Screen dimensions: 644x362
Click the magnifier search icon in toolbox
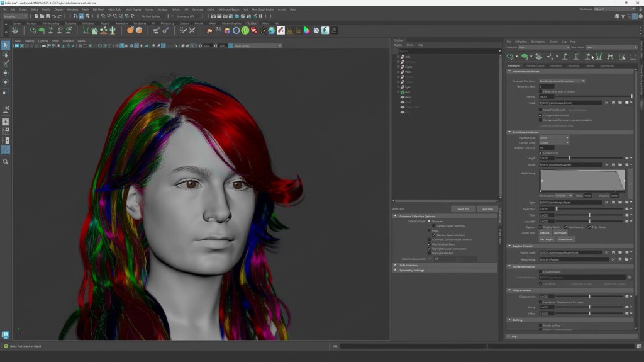6,162
